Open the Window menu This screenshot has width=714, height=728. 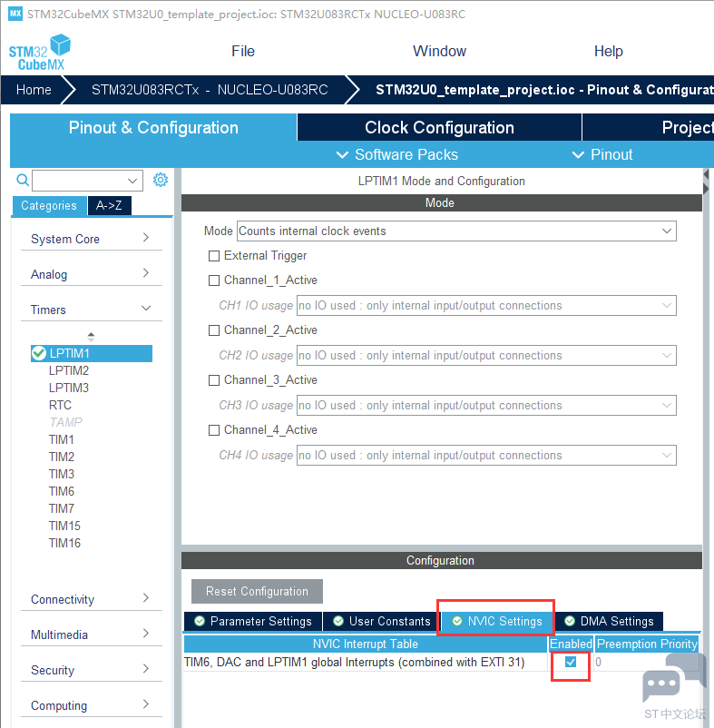pos(439,51)
